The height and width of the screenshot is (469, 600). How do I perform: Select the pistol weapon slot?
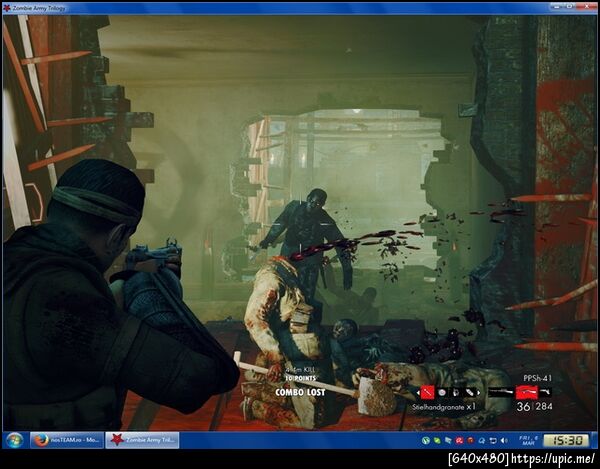546,392
